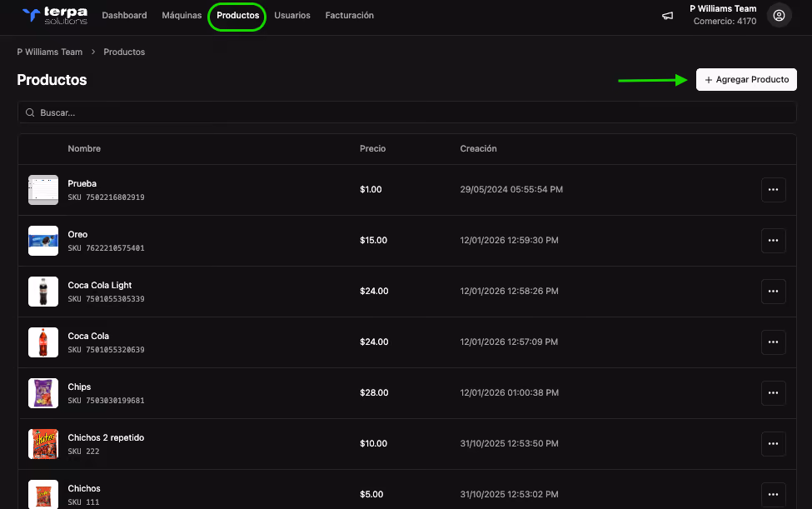This screenshot has height=509, width=812.
Task: Click the Comercio: 4170 label
Action: pos(725,21)
